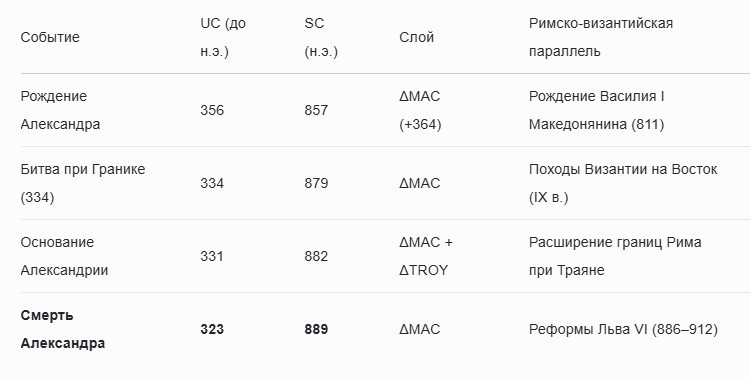The image size is (750, 378).
Task: Select the ΔMAC + ΔTROY layer cell
Action: (426, 256)
